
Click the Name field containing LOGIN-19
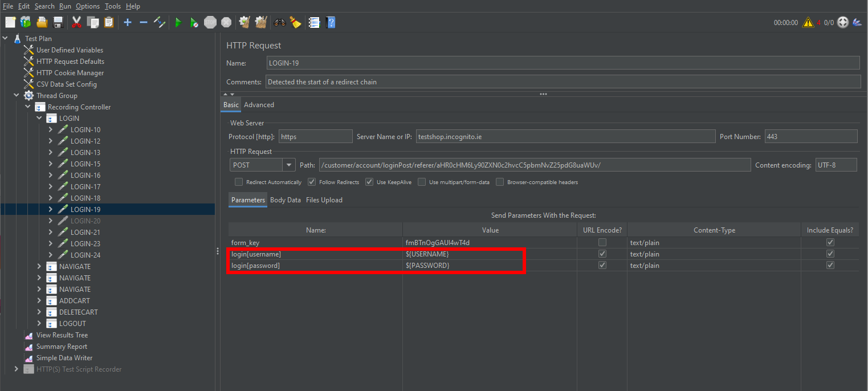coord(563,63)
